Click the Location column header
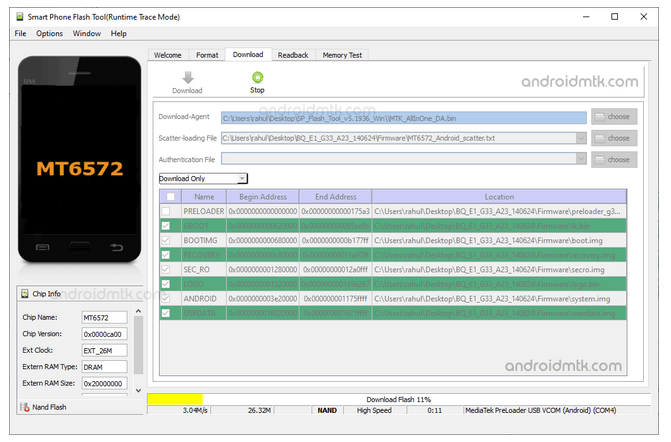This screenshot has width=671, height=442. click(499, 197)
